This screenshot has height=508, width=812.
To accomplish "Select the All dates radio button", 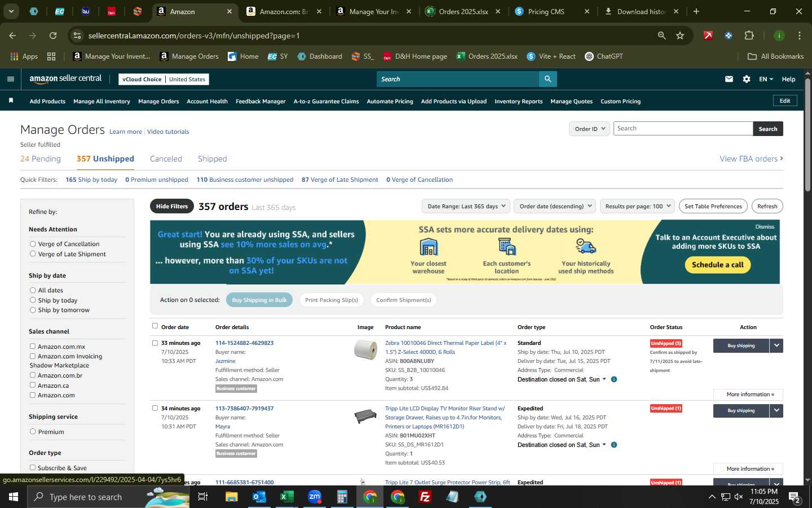I will coord(33,290).
